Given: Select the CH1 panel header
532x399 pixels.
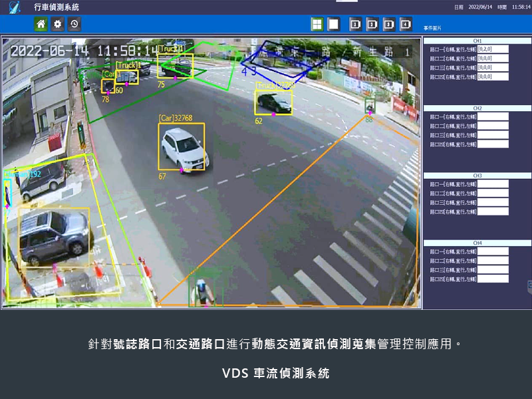Looking at the screenshot, I should coord(477,41).
